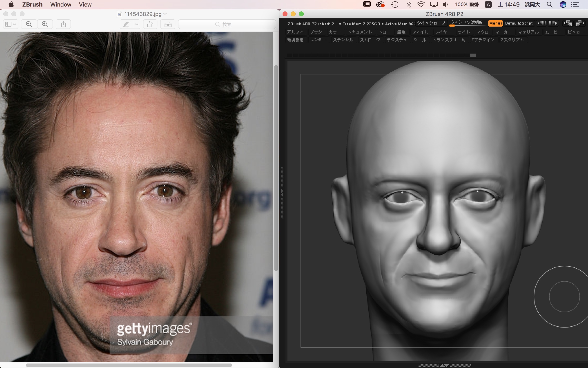Screen dimensions: 588x368
Task: Click the Creative Cloud icon in menu bar
Action: [x=380, y=4]
